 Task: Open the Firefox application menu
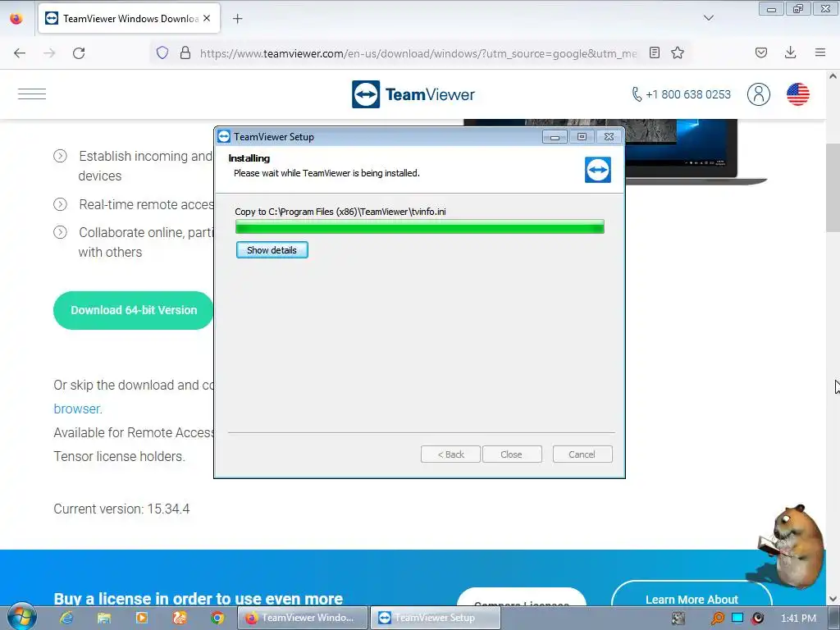point(820,52)
